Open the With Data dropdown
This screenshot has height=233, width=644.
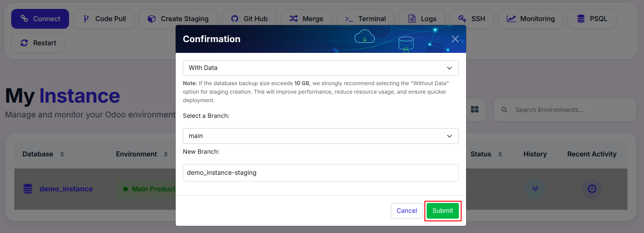pyautogui.click(x=321, y=68)
